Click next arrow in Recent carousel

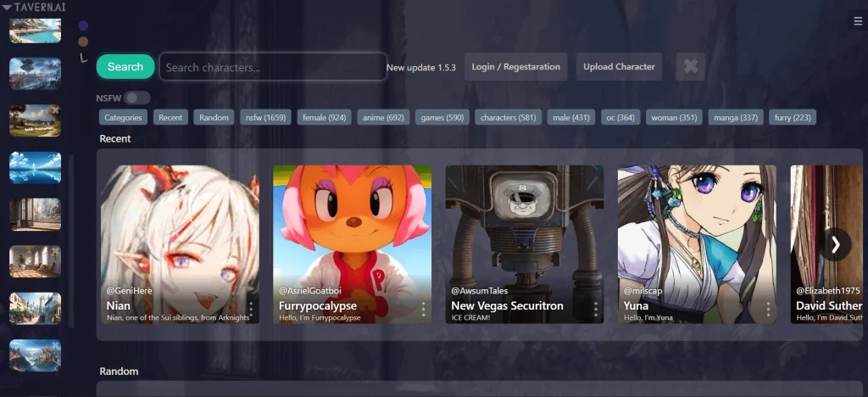point(835,244)
